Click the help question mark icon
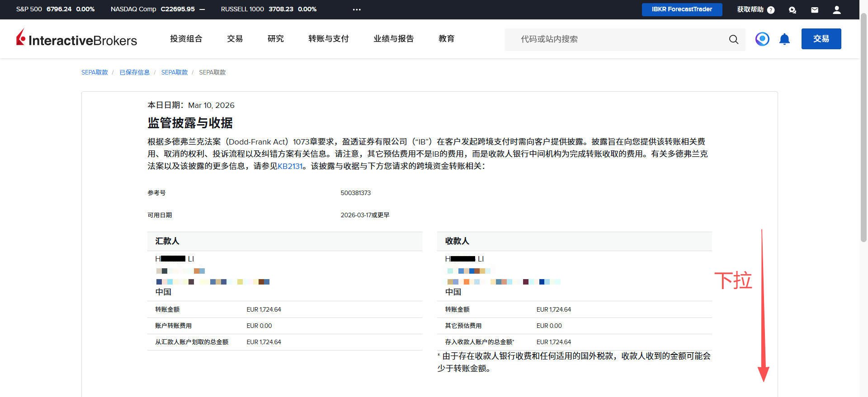The image size is (868, 397). 771,10
